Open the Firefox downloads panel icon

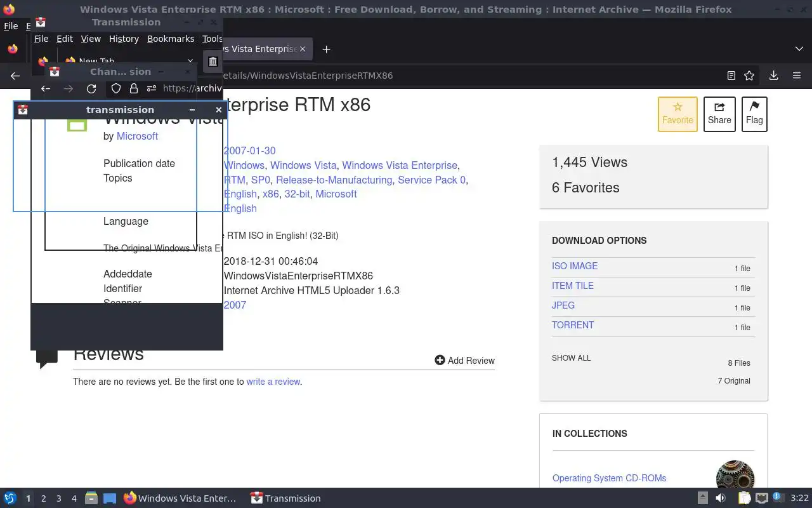(773, 76)
